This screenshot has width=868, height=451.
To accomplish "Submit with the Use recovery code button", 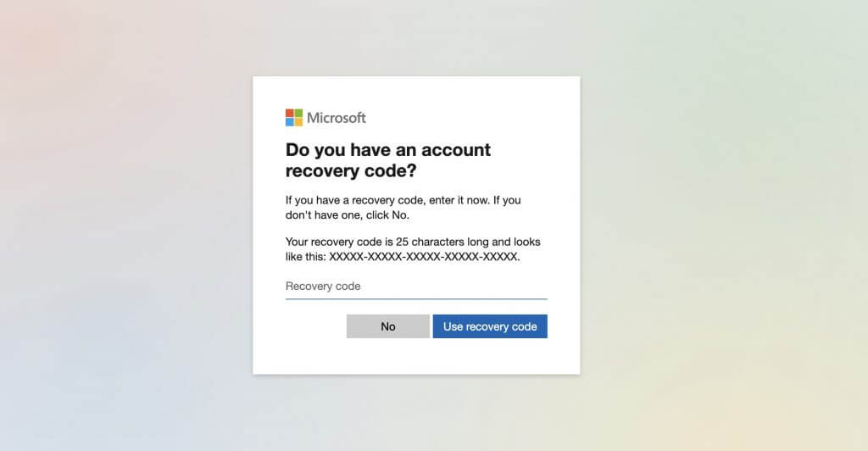I will (x=490, y=326).
